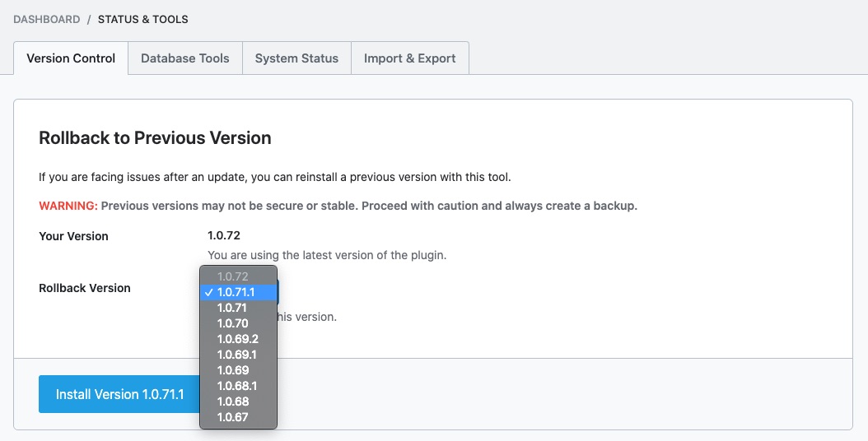
Task: Choose version 1.0.71.1 in dropdown list
Action: click(239, 292)
